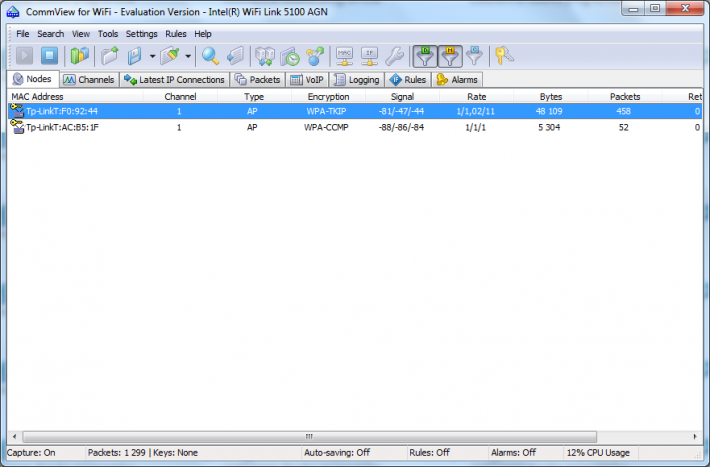Select the Nodes tab
710x467 pixels.
coord(33,79)
